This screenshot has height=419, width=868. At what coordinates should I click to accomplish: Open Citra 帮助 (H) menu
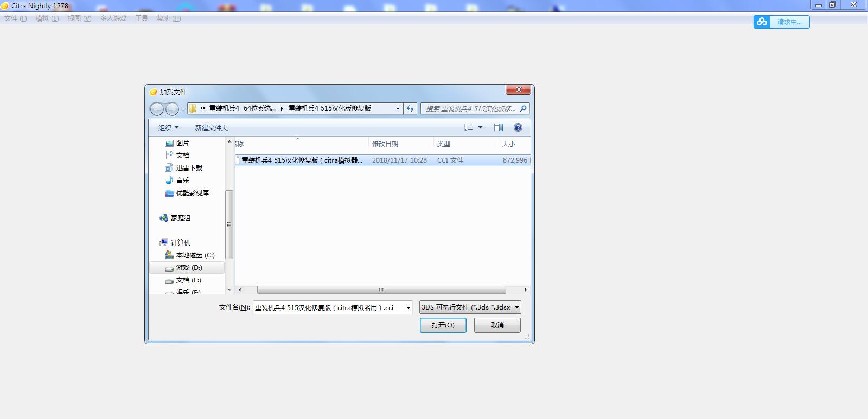(169, 18)
